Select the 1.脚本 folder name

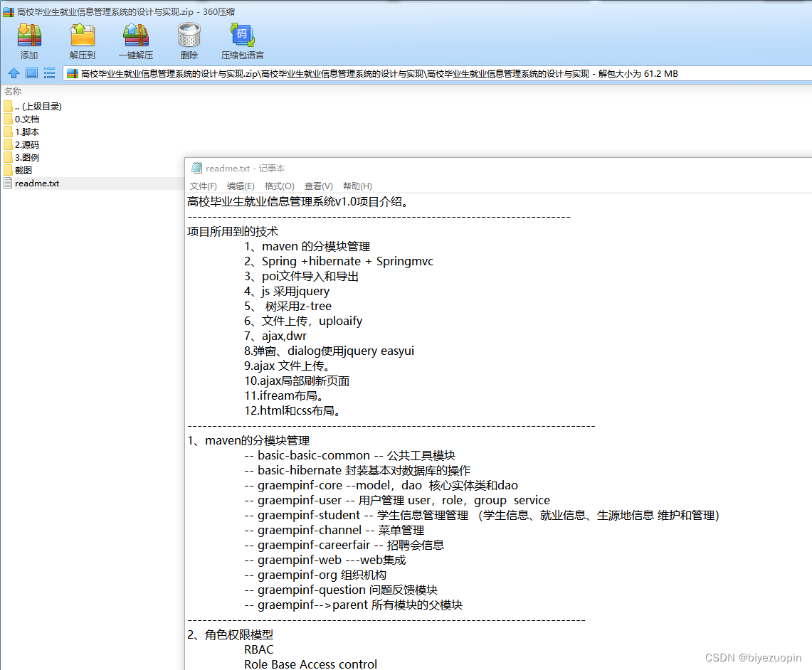(x=27, y=132)
